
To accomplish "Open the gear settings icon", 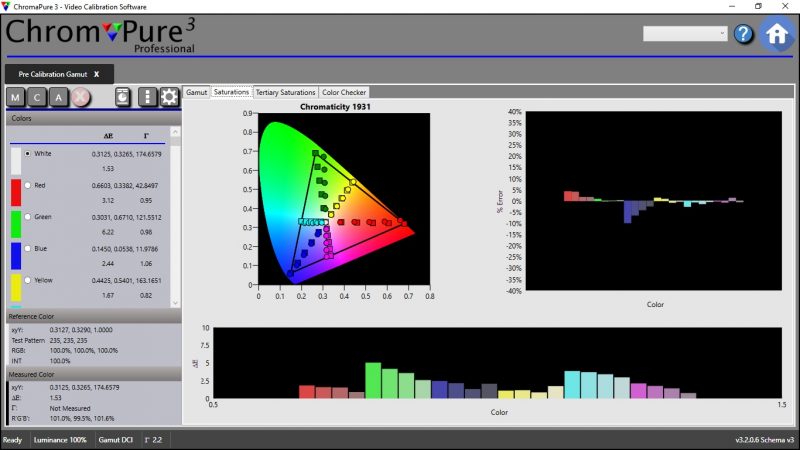I will (169, 97).
